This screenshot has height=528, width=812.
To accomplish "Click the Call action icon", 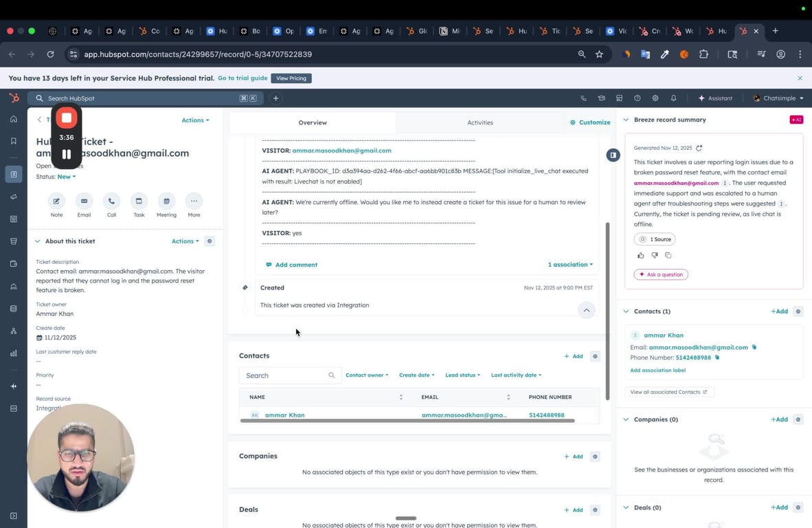I will click(111, 201).
